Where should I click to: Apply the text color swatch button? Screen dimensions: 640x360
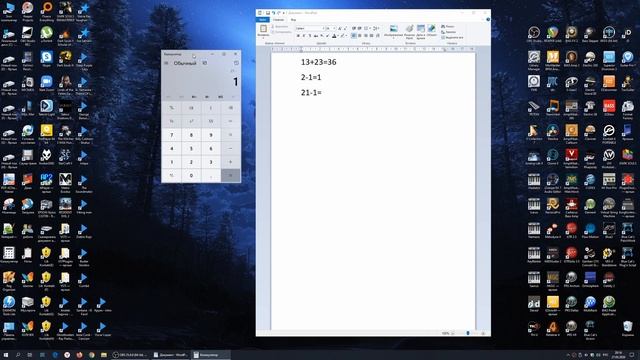pos(334,36)
